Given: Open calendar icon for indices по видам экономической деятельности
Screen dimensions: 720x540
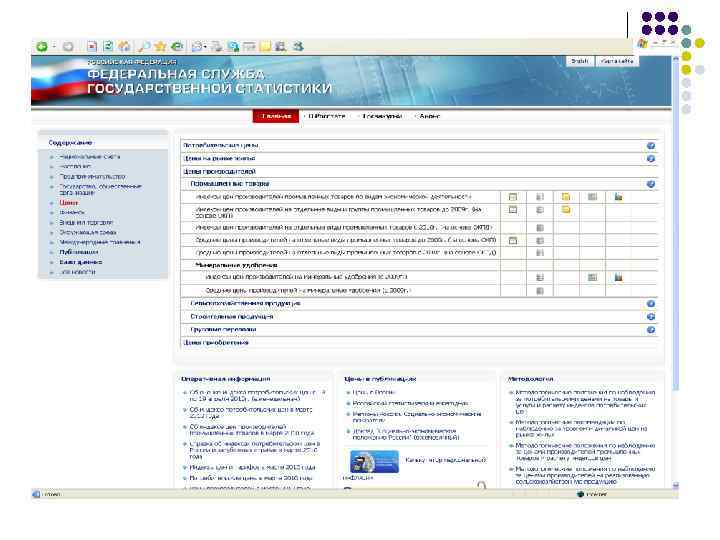Looking at the screenshot, I should point(513,197).
